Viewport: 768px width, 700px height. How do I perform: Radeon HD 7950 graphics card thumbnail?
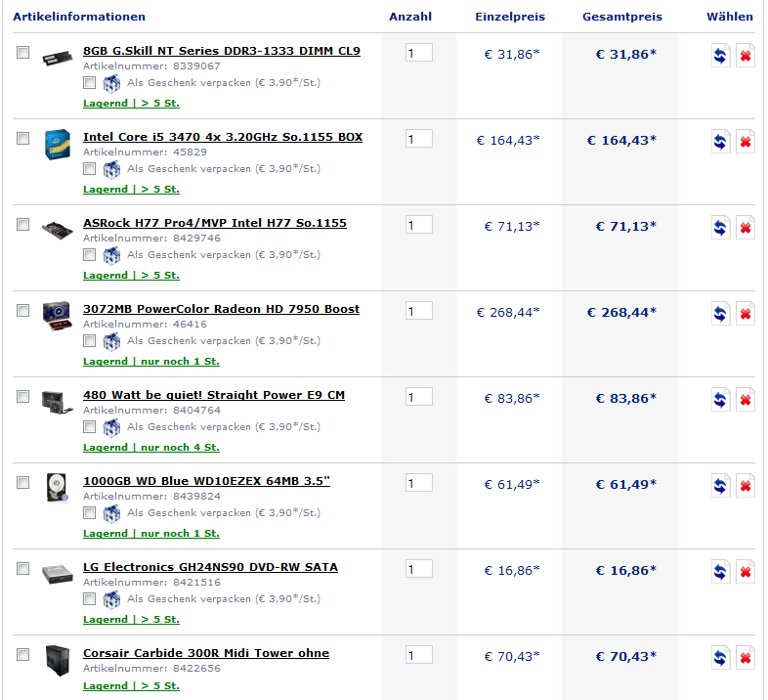point(58,316)
